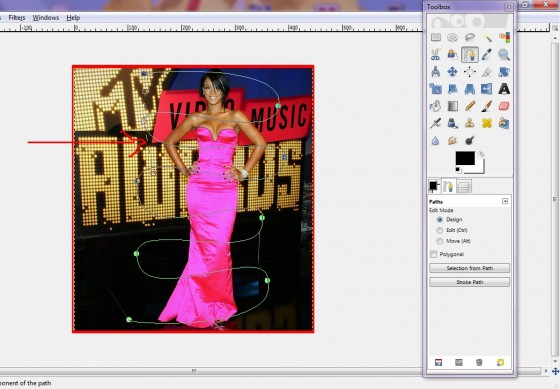Click the Stroke Path button

click(469, 282)
